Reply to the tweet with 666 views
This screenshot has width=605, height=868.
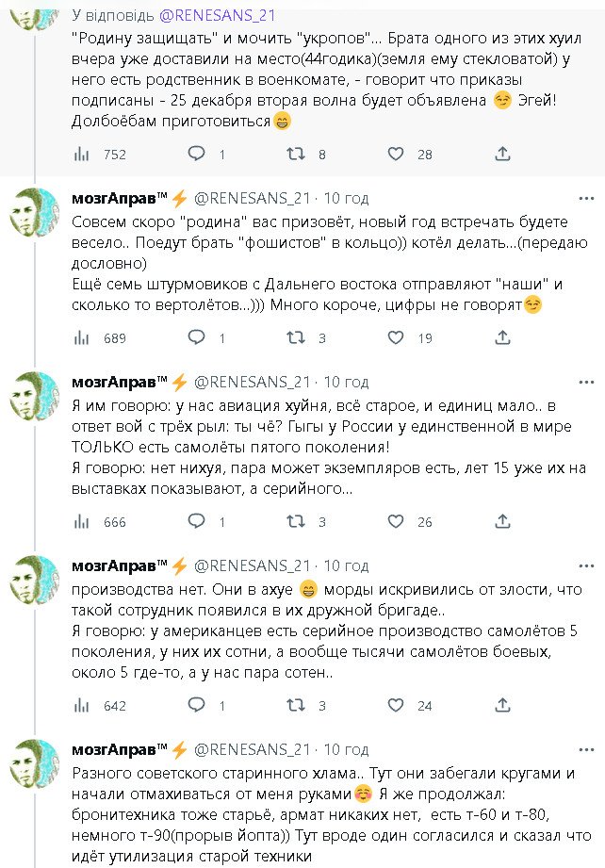[x=196, y=521]
